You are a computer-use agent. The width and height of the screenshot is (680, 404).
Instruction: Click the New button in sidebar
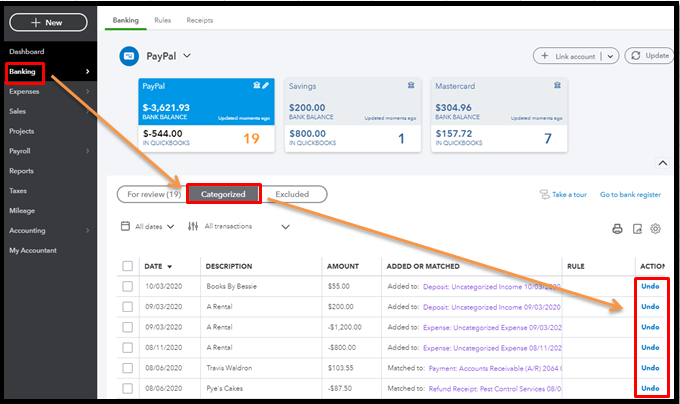coord(47,21)
